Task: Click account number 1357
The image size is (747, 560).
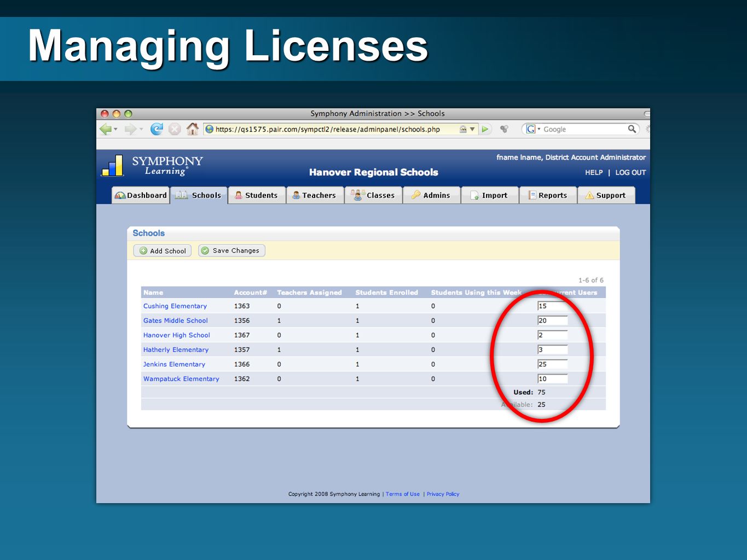Action: pyautogui.click(x=242, y=350)
